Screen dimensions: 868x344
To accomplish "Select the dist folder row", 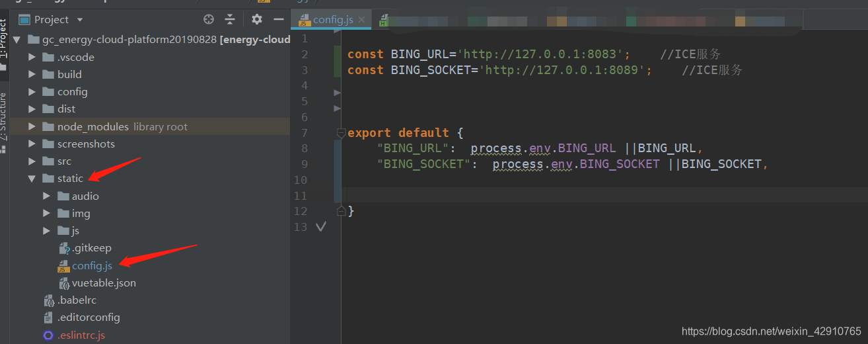I will 151,109.
